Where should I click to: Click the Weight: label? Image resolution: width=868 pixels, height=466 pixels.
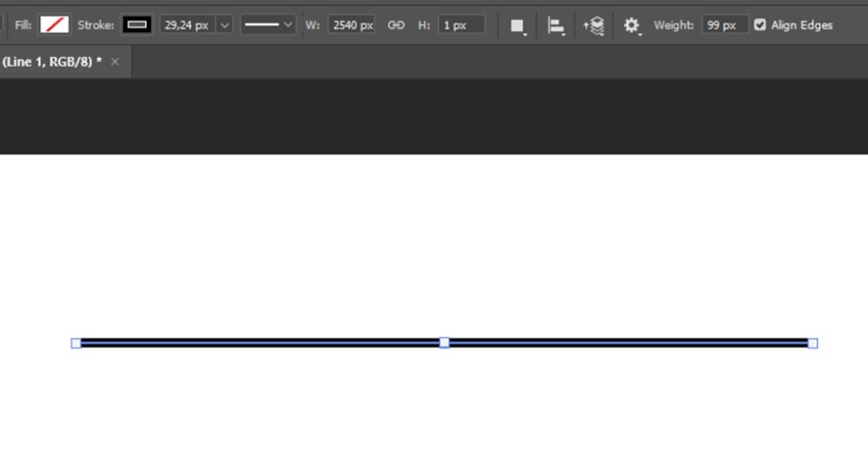pyautogui.click(x=674, y=24)
